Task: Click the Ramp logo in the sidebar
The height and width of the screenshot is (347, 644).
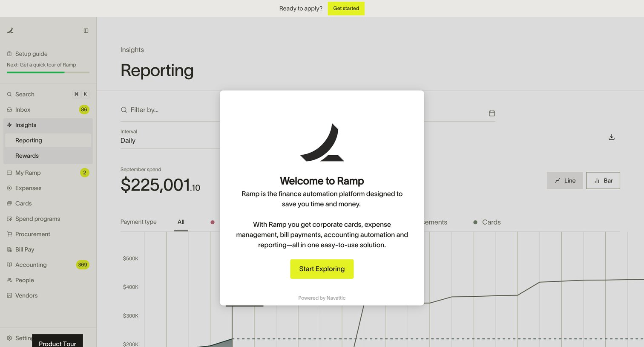Action: pyautogui.click(x=10, y=30)
